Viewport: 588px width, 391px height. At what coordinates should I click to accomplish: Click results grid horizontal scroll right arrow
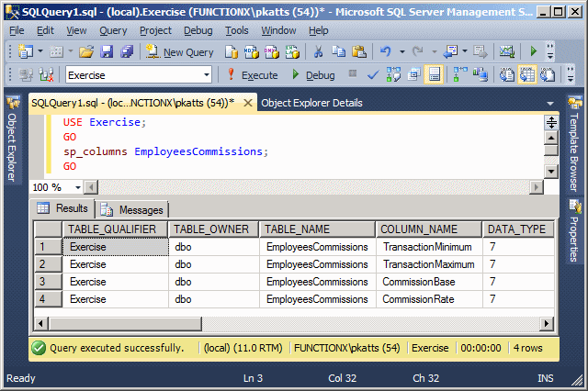(x=547, y=323)
